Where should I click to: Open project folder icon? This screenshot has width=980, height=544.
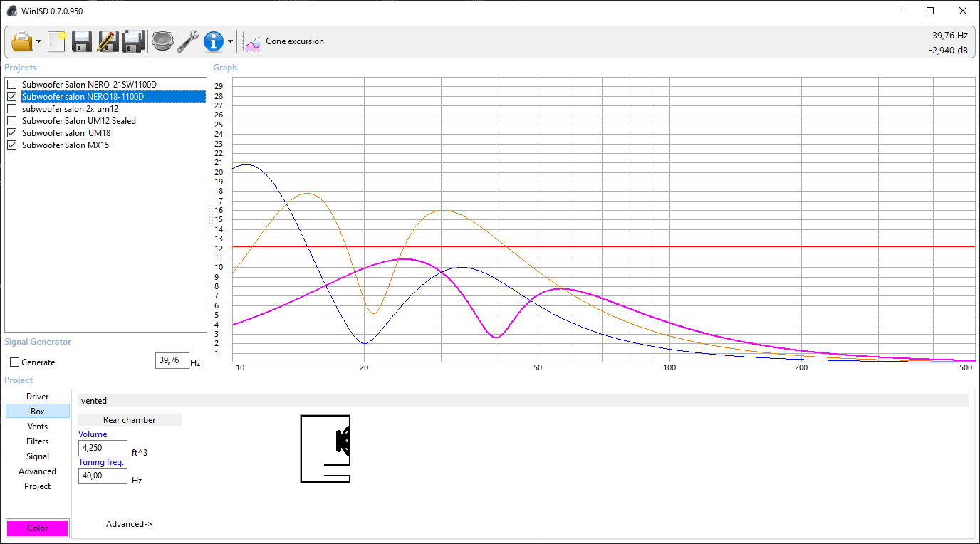tap(22, 41)
